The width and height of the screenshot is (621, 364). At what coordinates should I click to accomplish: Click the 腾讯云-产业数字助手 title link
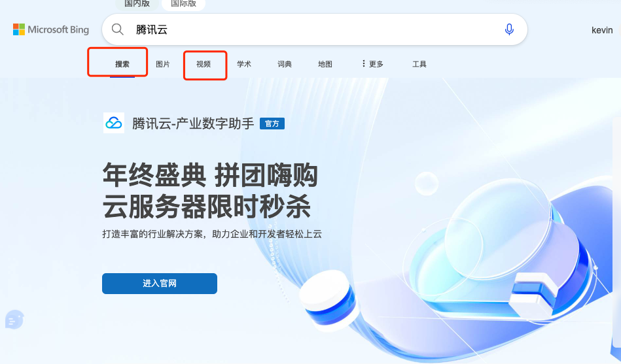pyautogui.click(x=193, y=124)
